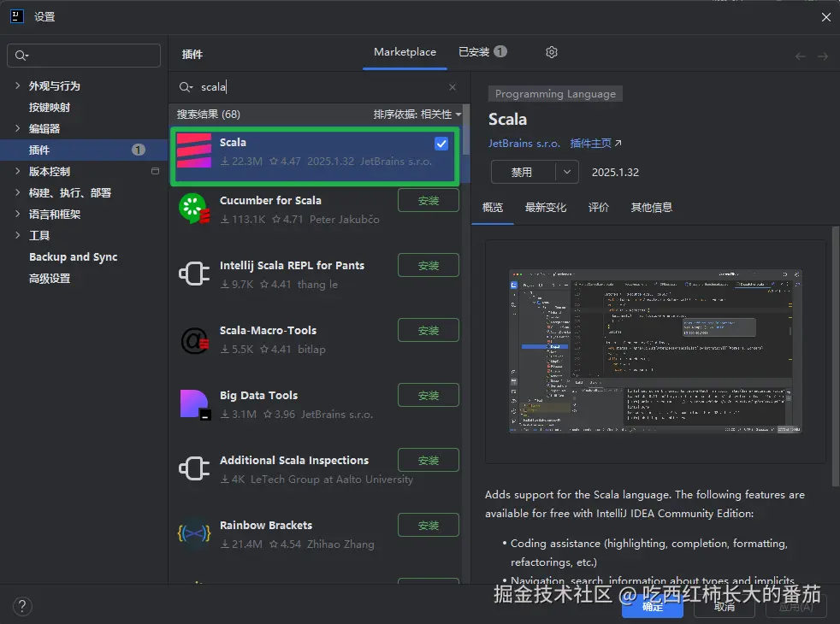Open JetBrains s.r.o. vendor link
Viewport: 840px width, 624px height.
point(524,144)
